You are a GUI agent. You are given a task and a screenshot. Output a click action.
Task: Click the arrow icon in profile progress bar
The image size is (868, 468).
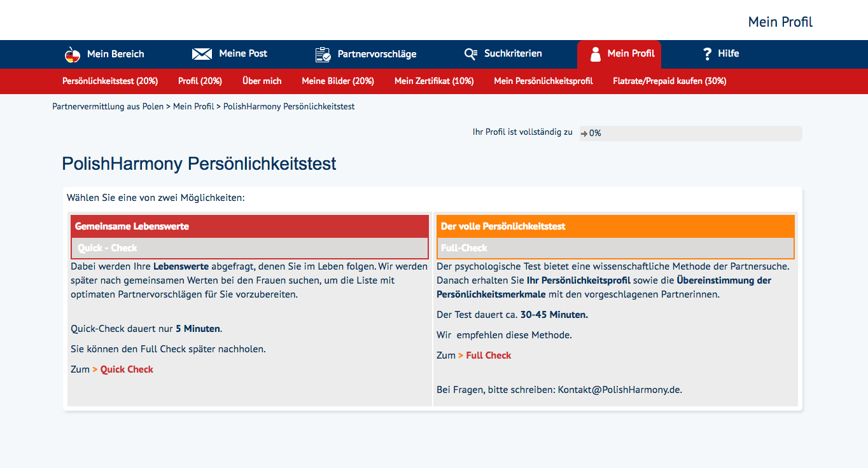584,134
